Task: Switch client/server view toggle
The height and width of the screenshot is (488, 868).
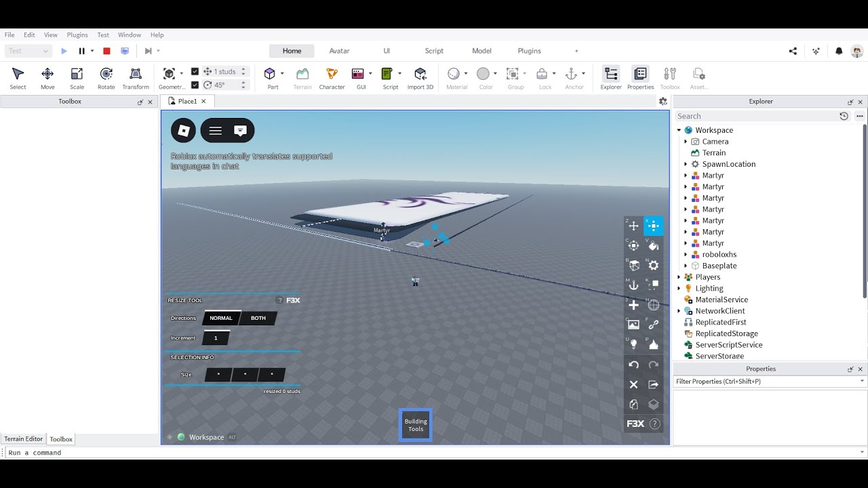Action: [125, 51]
